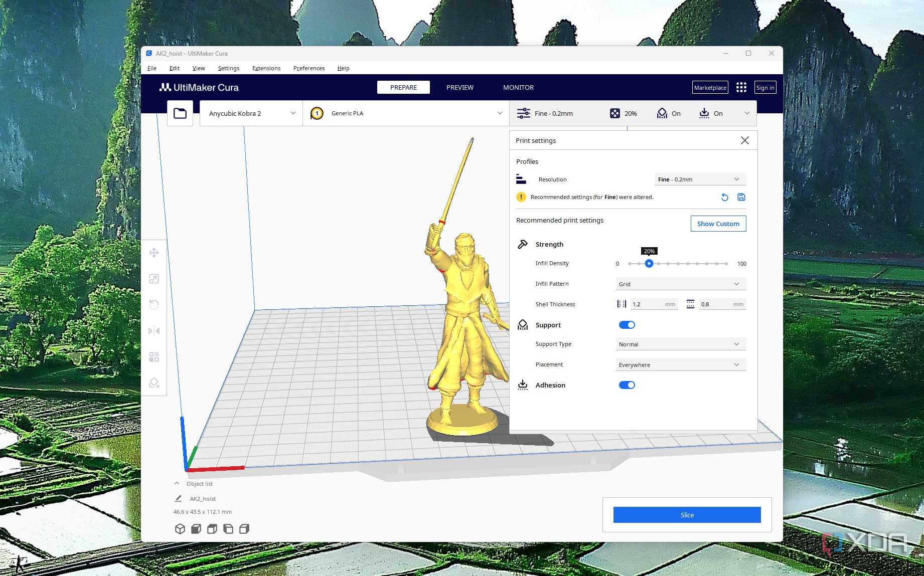
Task: Switch to the PREVIEW stage tab
Action: click(x=460, y=87)
